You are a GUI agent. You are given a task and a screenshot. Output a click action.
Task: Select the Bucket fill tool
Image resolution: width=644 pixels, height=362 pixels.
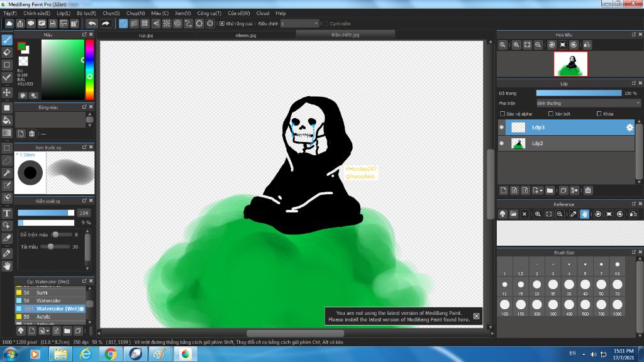[x=7, y=120]
